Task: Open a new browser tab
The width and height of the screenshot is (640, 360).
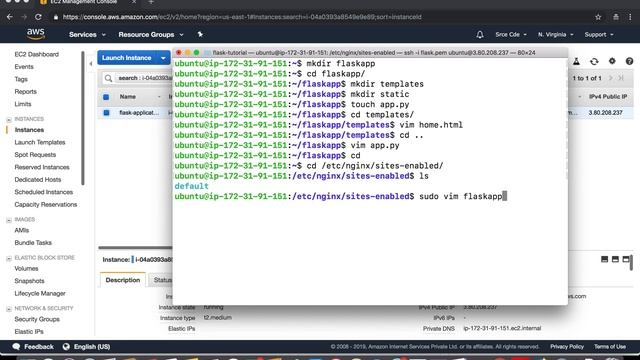Action: pos(151,2)
